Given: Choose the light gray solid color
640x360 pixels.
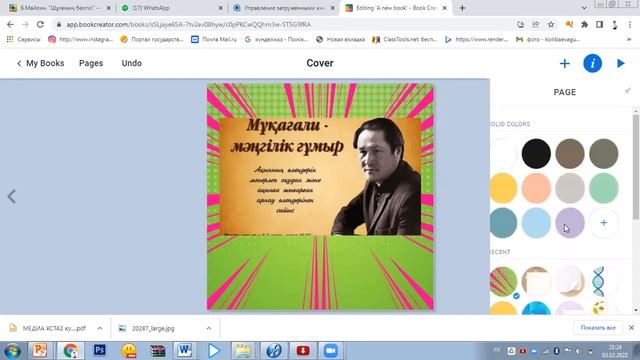Looking at the screenshot, I should [x=570, y=188].
